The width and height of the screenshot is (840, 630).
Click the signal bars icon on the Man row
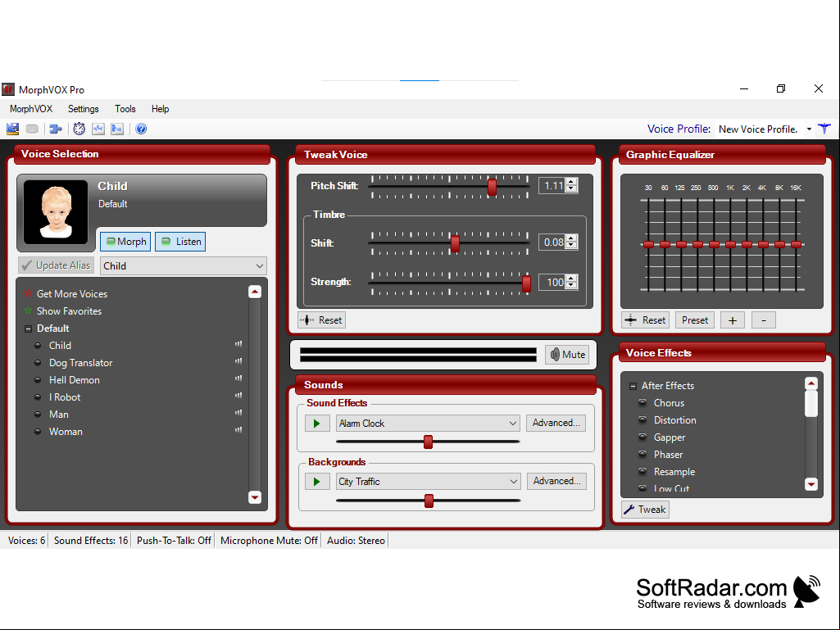238,413
